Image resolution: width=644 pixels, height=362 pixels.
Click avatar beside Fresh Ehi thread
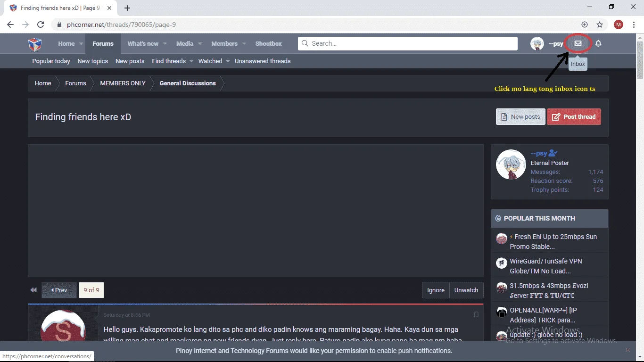(502, 239)
